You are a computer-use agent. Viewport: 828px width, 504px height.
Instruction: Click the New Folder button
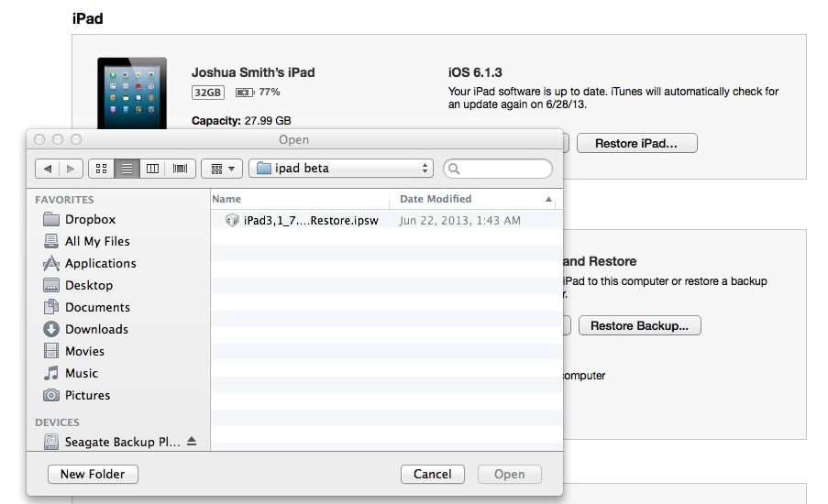pos(93,474)
